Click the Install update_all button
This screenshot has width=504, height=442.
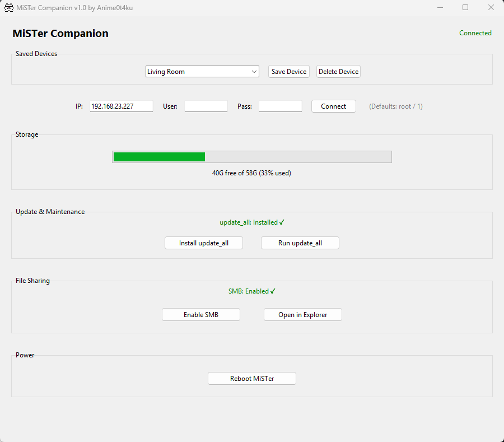pyautogui.click(x=204, y=243)
